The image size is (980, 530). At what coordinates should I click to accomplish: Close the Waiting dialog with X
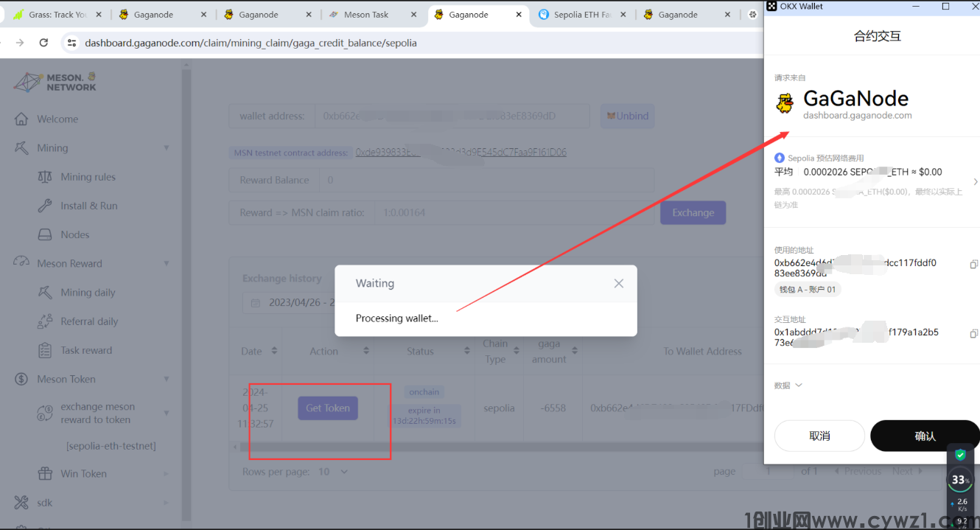click(618, 283)
